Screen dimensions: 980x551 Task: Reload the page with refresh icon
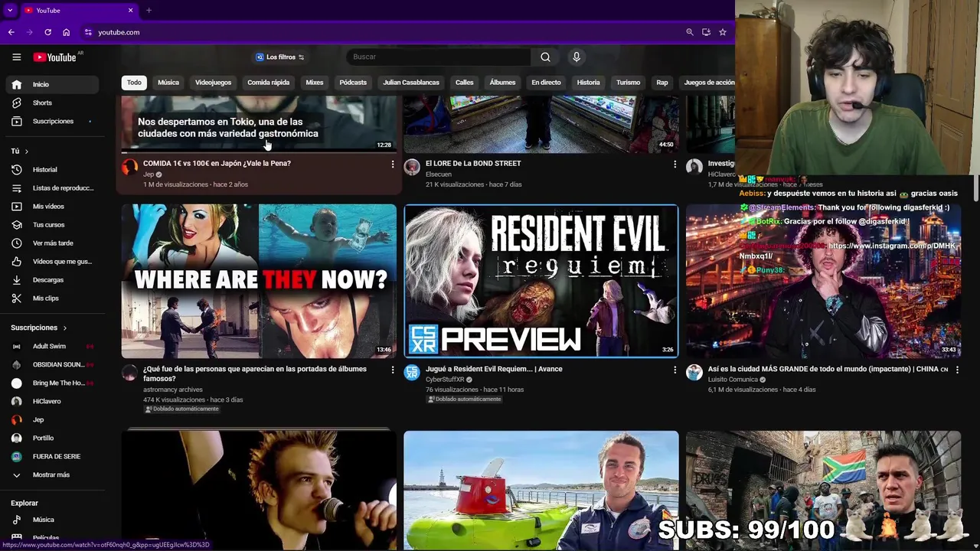[47, 32]
